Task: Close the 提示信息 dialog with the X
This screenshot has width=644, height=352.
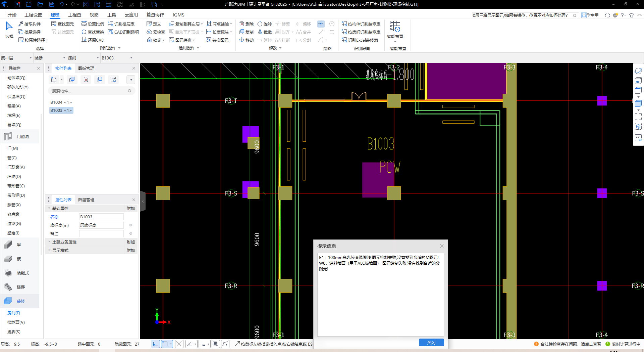Action: [442, 246]
